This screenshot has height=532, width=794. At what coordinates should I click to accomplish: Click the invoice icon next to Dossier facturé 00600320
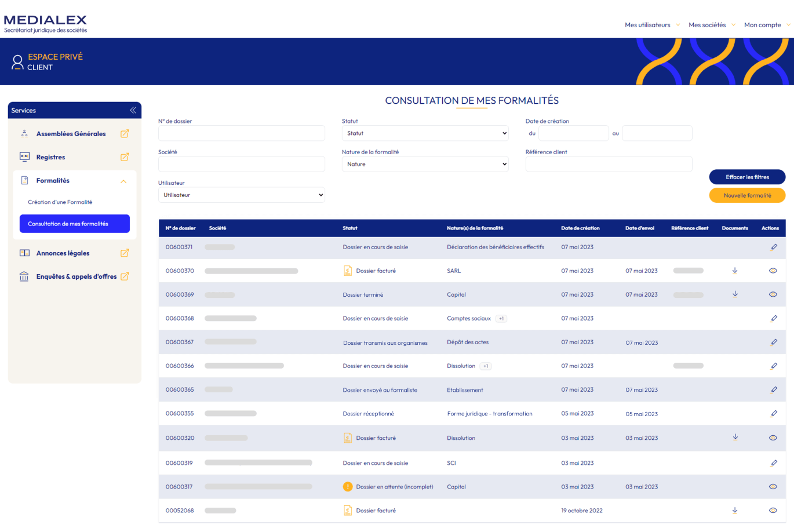[x=348, y=438]
